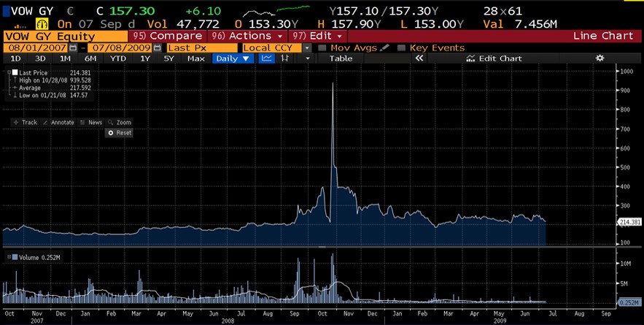Tick the Key Events checkbox
This screenshot has height=325, width=644.
400,47
